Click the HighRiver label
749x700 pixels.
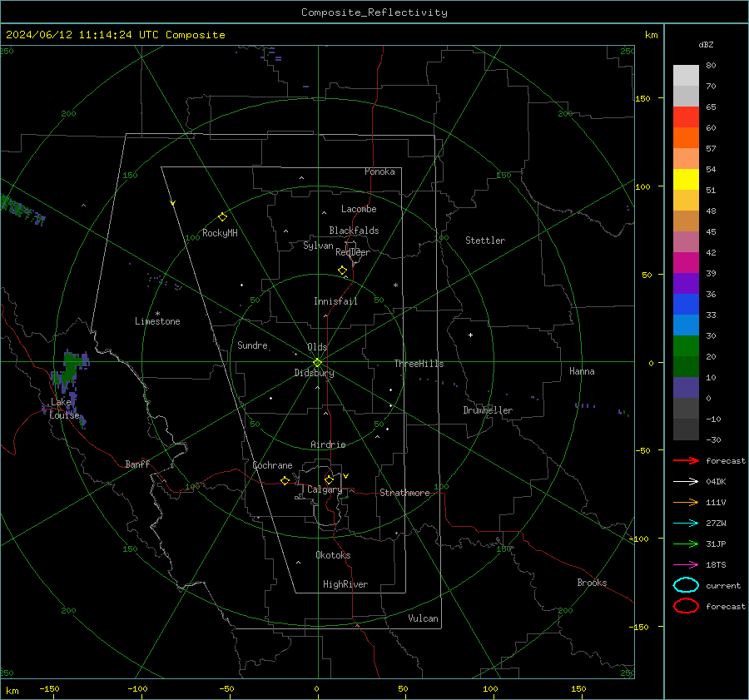[x=345, y=584]
